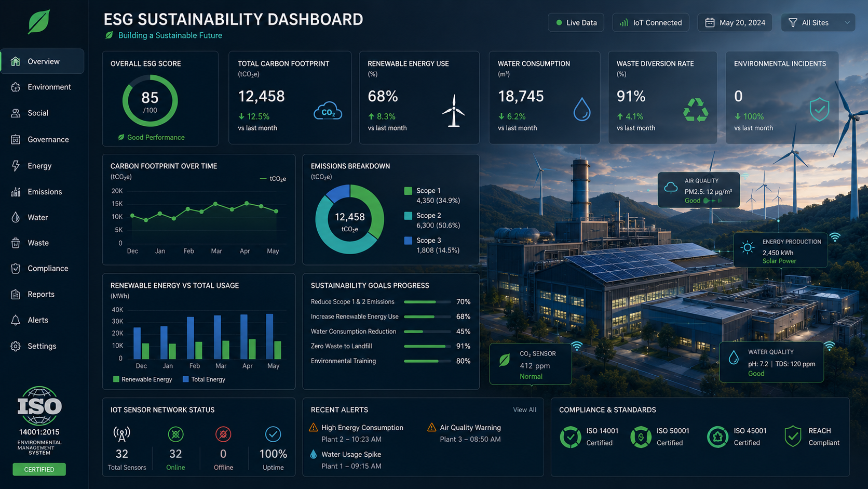Click the Compliance shield icon in sidebar
The width and height of the screenshot is (868, 489).
tap(16, 268)
